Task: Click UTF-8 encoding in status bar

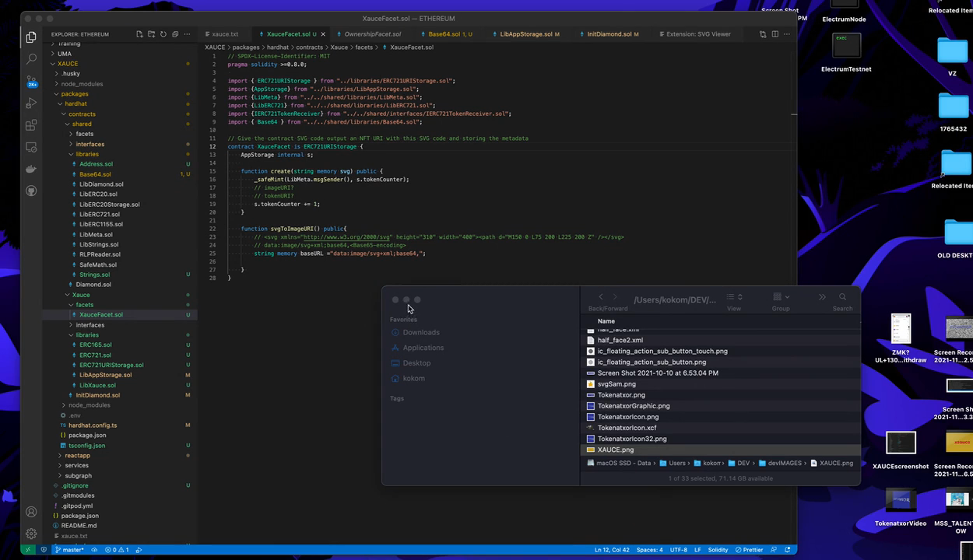Action: [678, 550]
